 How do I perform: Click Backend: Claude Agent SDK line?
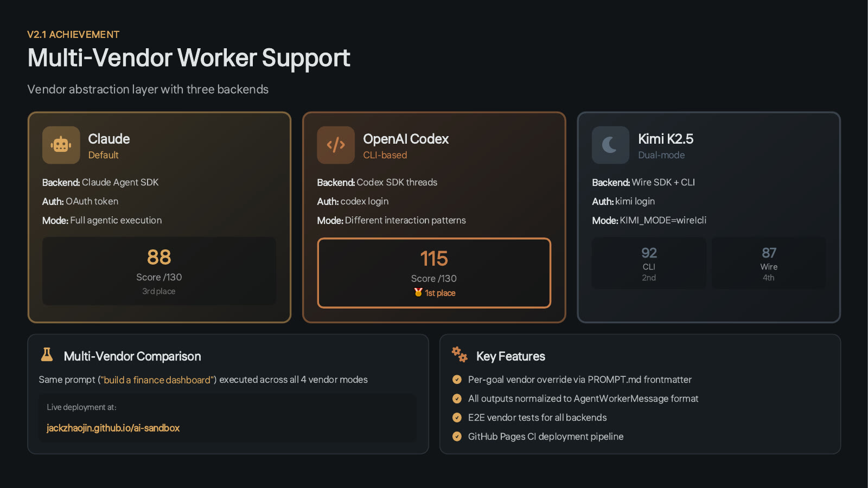click(x=100, y=182)
